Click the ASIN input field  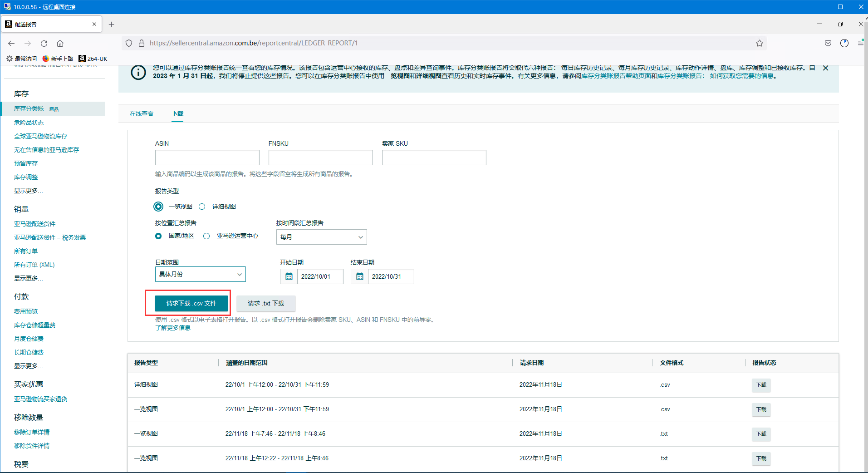tap(207, 158)
